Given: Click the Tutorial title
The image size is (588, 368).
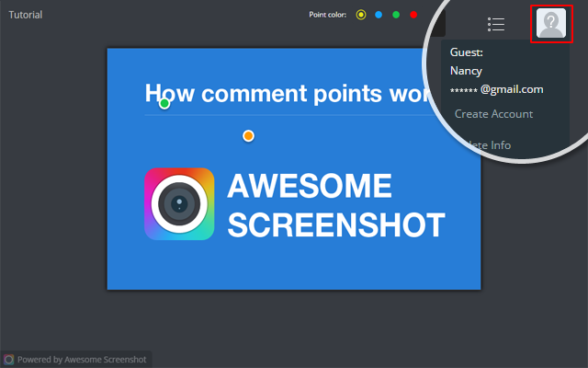Looking at the screenshot, I should click(26, 15).
